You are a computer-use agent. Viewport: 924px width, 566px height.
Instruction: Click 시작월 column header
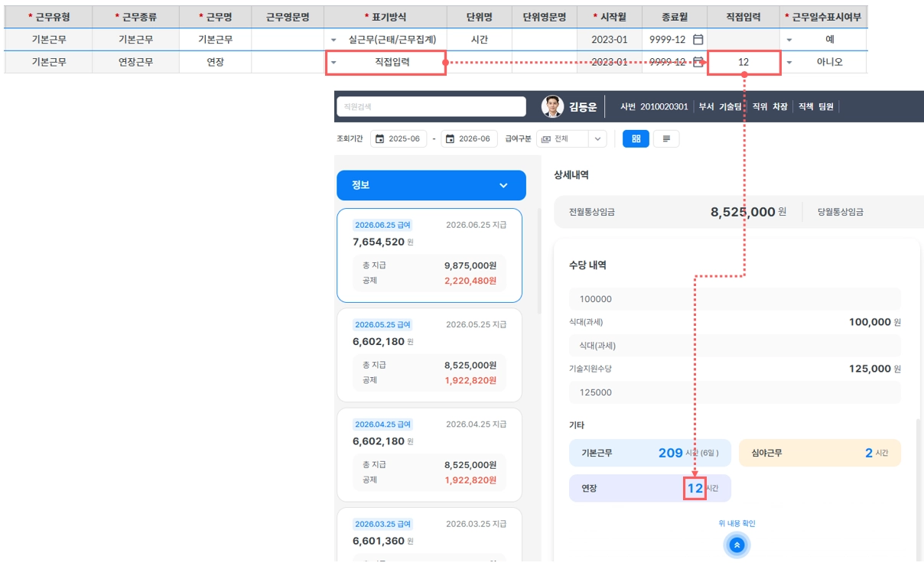click(x=610, y=16)
